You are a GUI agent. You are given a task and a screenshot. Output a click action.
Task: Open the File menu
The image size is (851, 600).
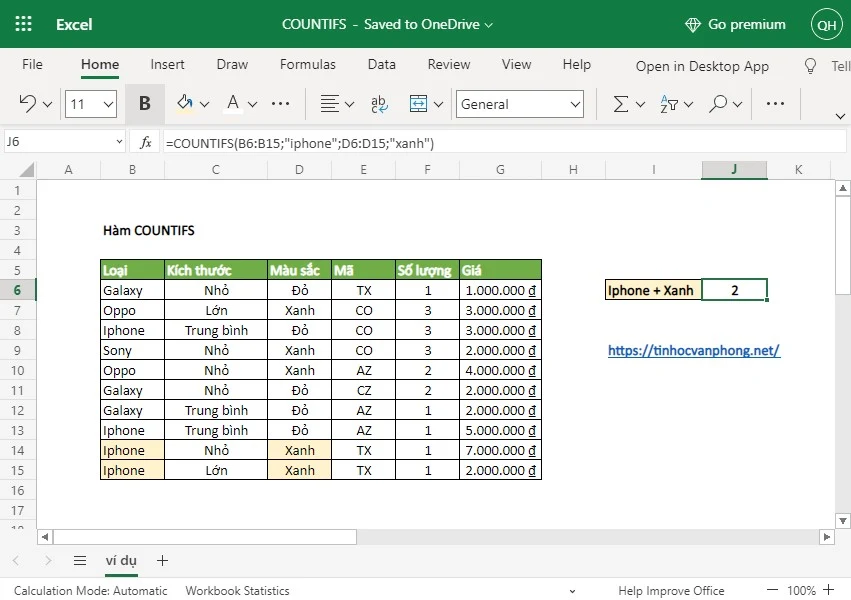pos(32,64)
